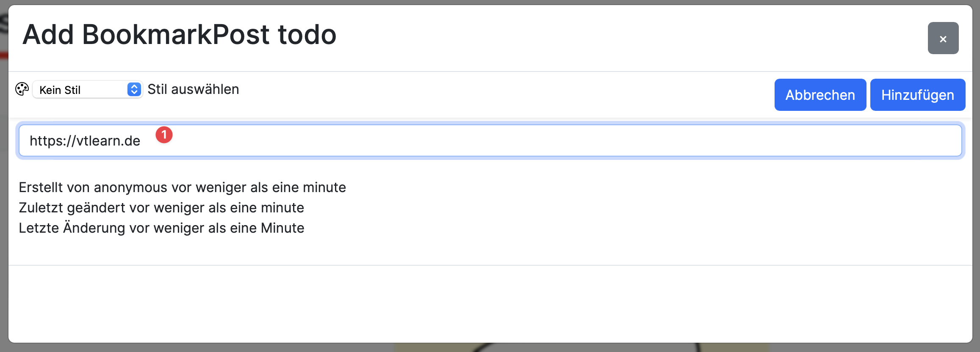Click the close cross in the top-right corner

point(943,38)
